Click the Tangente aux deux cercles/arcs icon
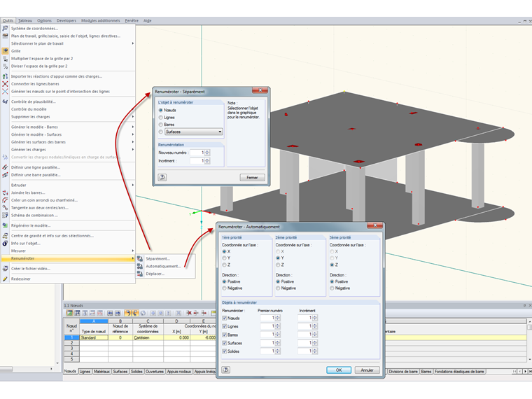This screenshot has height=399, width=532. [5, 208]
